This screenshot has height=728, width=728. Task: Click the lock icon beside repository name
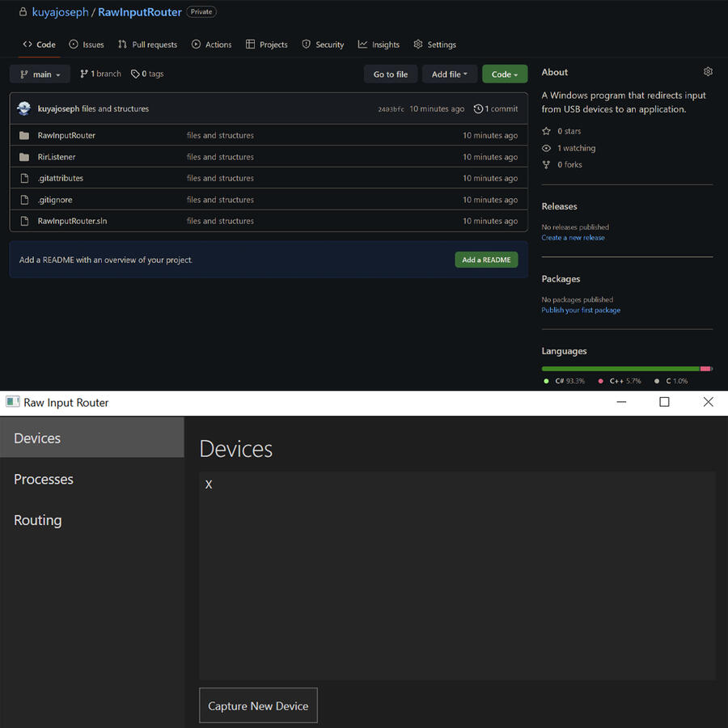(23, 11)
